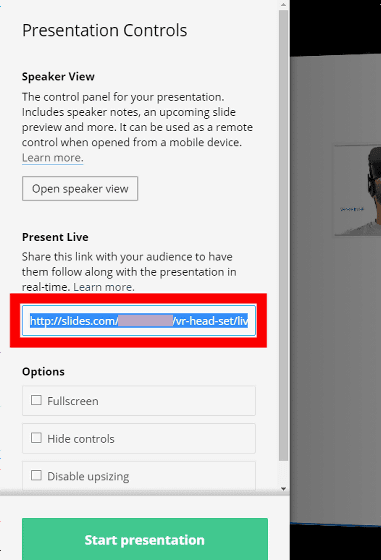Enable the Disable upsizing checkbox
Image resolution: width=381 pixels, height=560 pixels.
[36, 475]
